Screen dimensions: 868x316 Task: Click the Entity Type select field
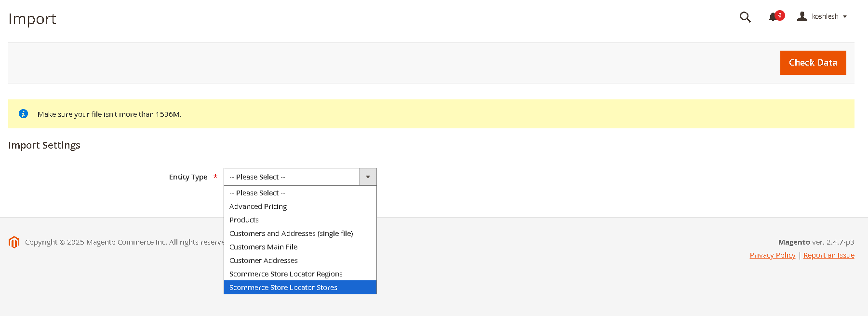[x=292, y=177]
